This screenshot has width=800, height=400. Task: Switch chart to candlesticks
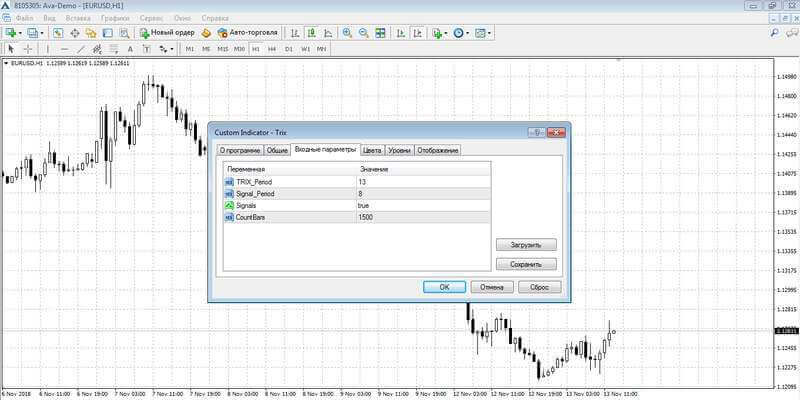tap(311, 33)
